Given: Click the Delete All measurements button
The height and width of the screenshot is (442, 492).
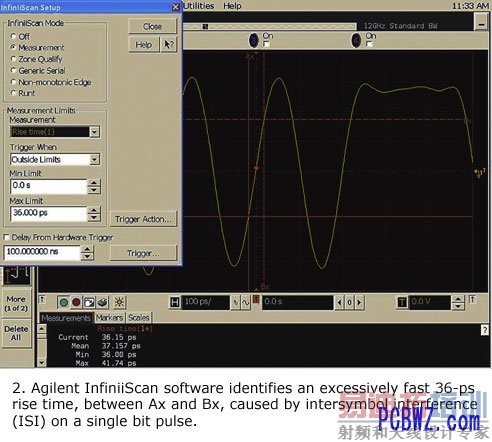Looking at the screenshot, I should pyautogui.click(x=16, y=333).
